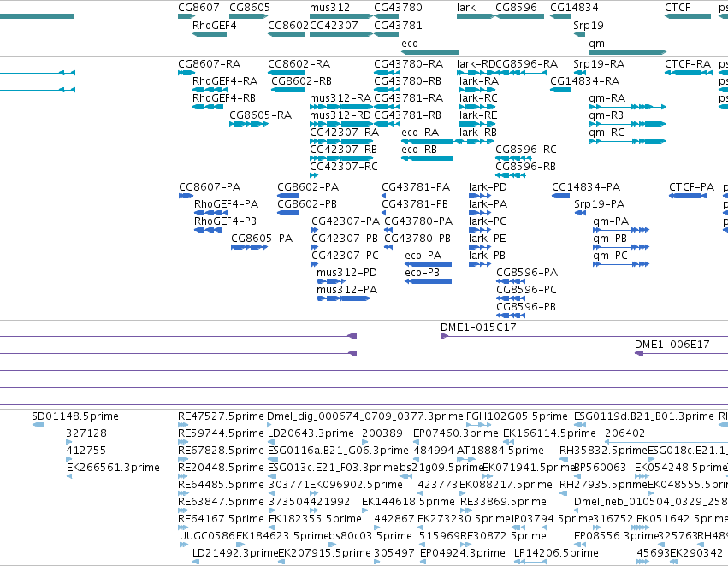
Task: Click the EP08556.3prime EST
Action: coord(580,545)
